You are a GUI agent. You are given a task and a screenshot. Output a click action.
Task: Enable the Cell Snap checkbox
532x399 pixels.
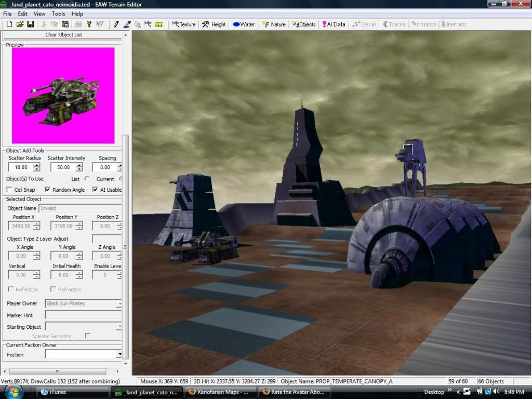coord(9,189)
